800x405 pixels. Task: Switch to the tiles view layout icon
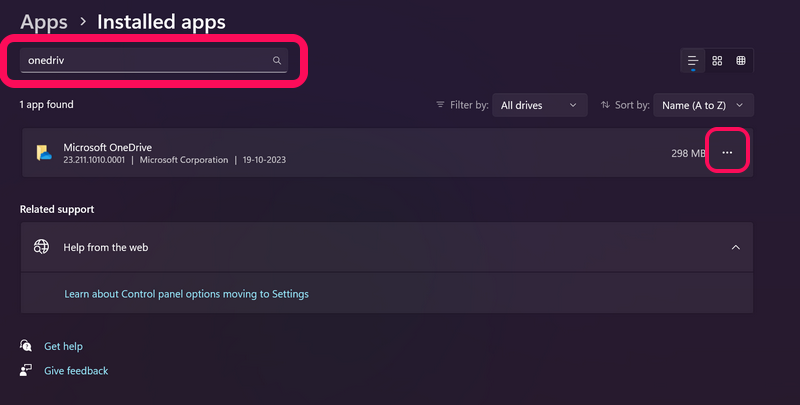tap(741, 61)
